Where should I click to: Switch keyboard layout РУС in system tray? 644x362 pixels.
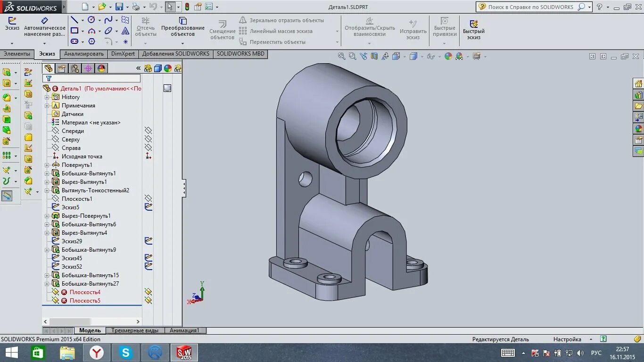click(x=596, y=353)
